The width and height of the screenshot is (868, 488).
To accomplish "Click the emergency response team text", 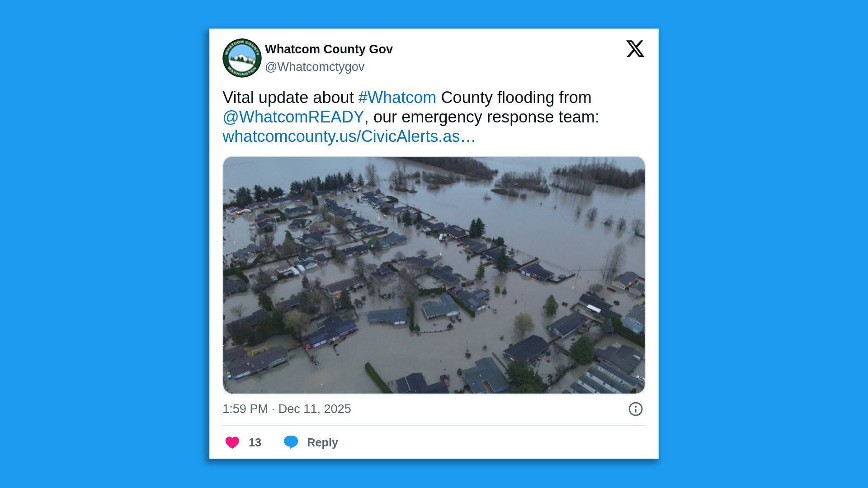I will (x=500, y=117).
